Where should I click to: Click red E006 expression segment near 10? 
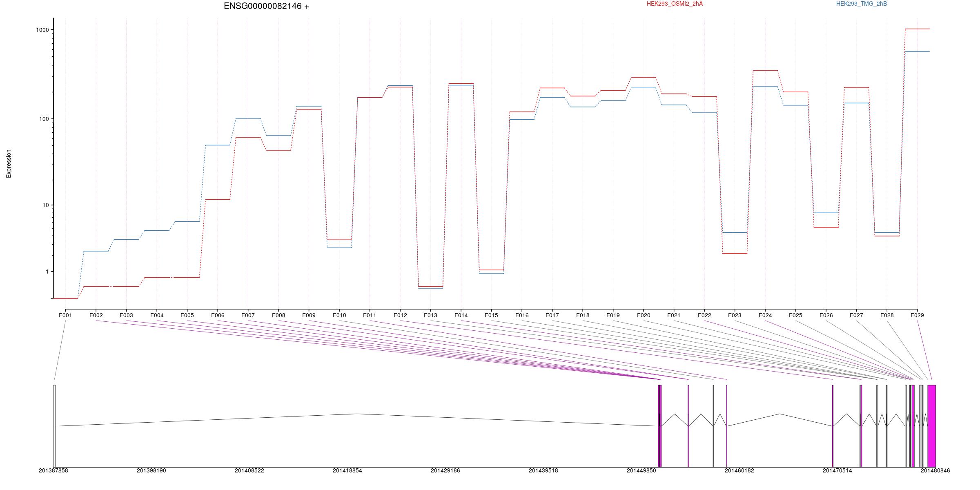[x=218, y=199]
